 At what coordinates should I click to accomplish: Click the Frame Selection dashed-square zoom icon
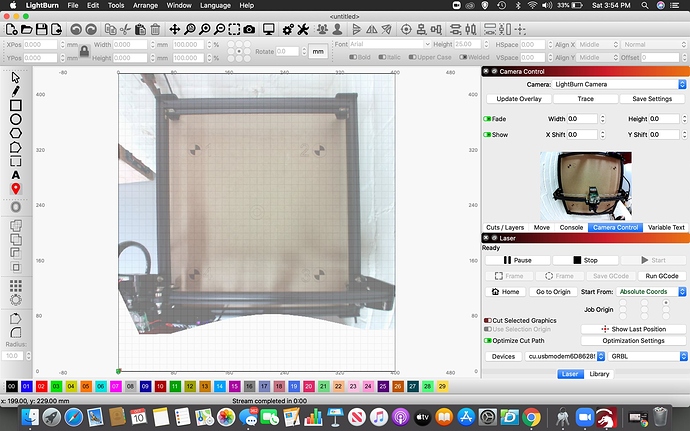[234, 29]
